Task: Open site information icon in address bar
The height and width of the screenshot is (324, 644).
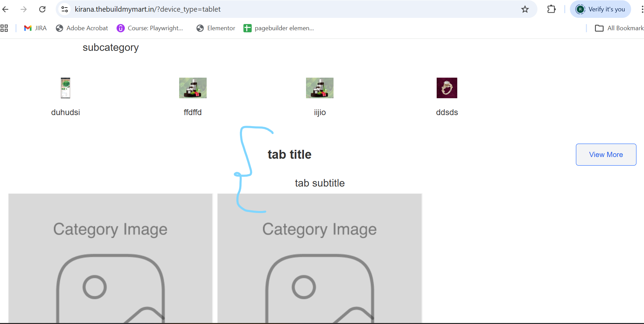Action: (65, 9)
